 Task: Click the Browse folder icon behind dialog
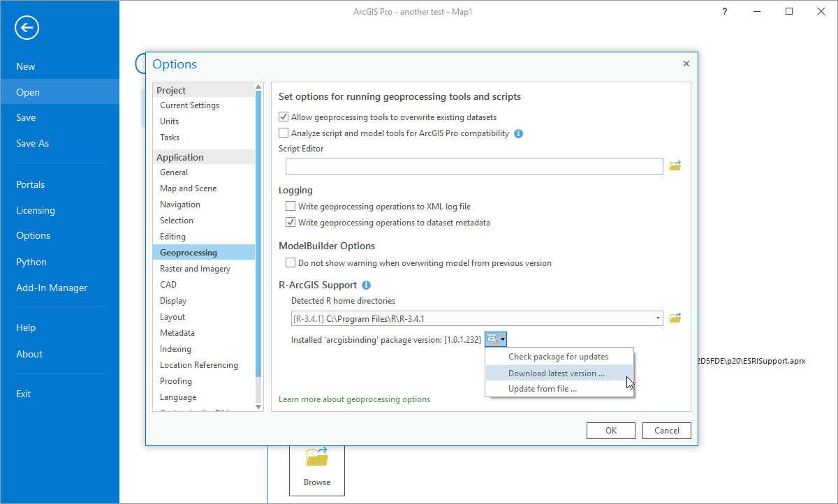317,457
